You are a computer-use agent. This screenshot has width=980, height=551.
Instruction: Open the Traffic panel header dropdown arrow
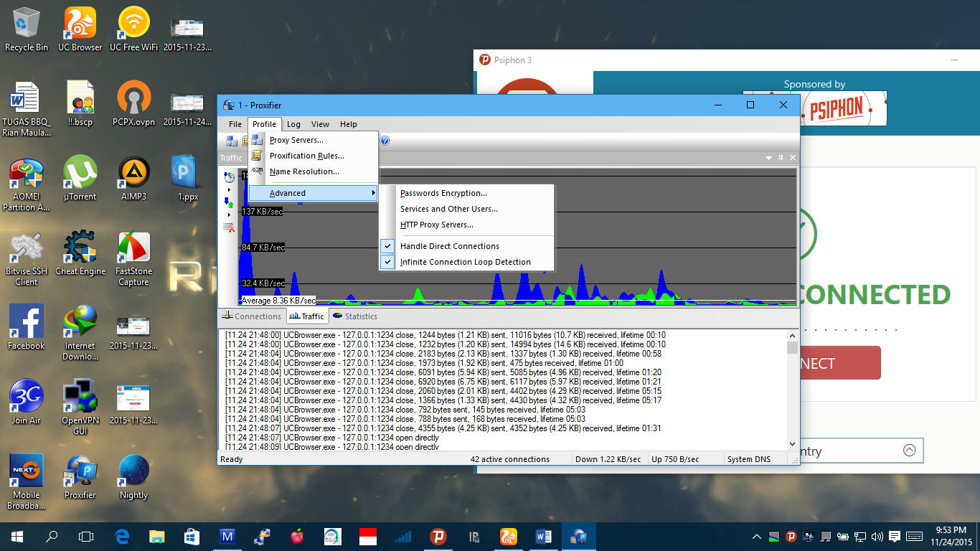[x=770, y=158]
